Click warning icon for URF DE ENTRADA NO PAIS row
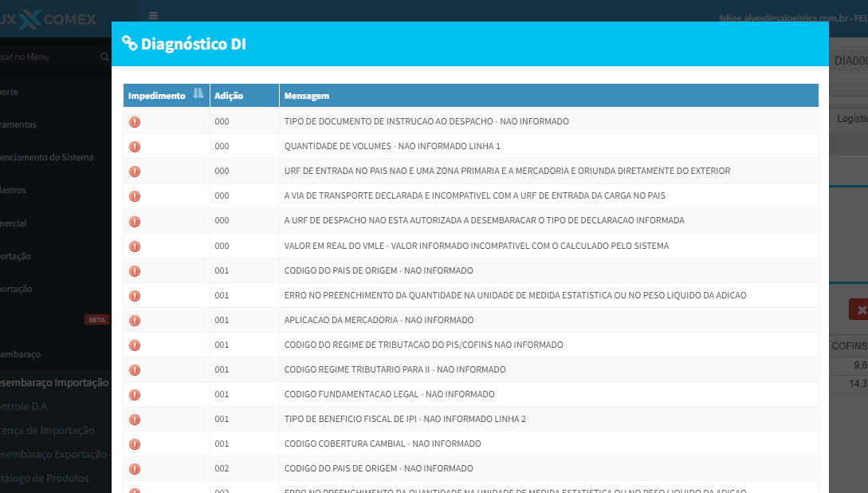The width and height of the screenshot is (868, 493). pyautogui.click(x=135, y=172)
